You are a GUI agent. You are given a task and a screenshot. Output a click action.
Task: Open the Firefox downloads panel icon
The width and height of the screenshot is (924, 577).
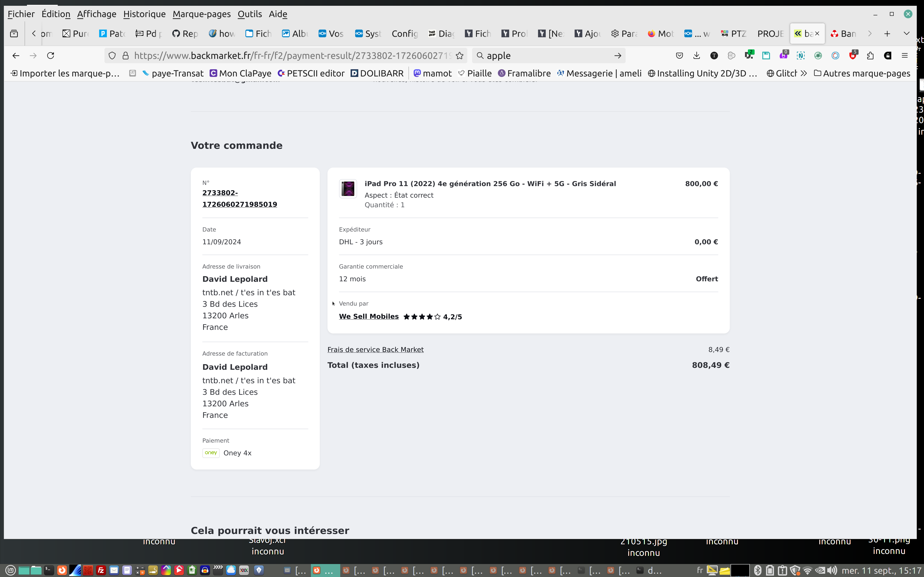(696, 56)
